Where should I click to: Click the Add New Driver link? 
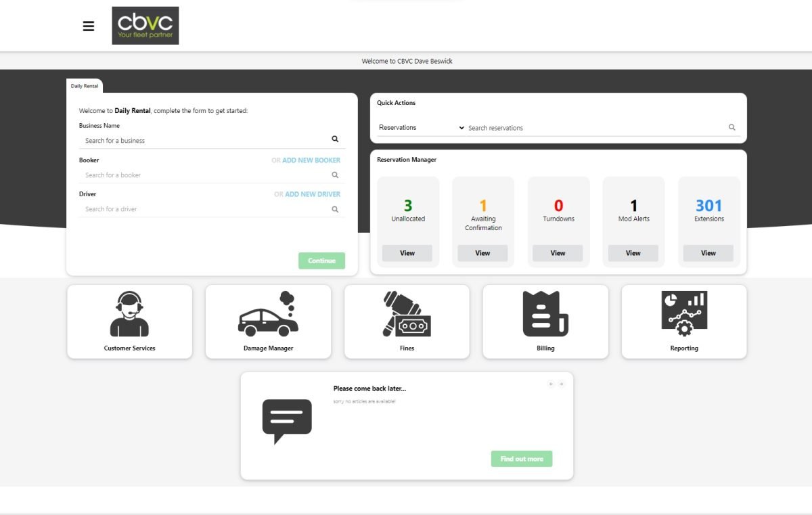pos(312,194)
